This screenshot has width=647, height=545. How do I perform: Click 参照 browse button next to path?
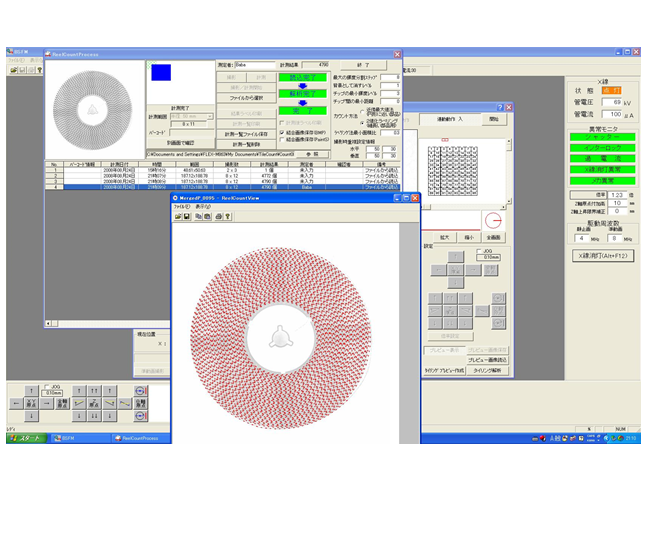tap(313, 154)
